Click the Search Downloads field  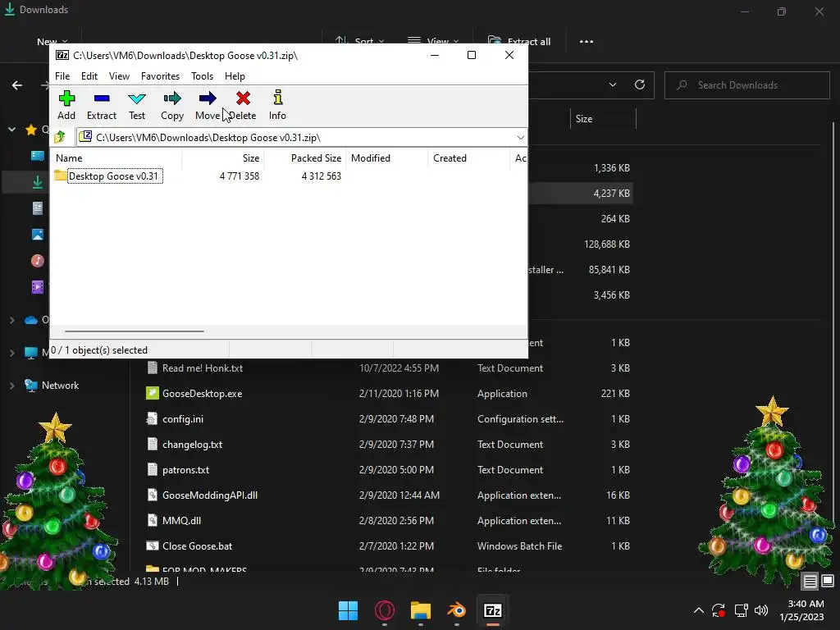click(746, 85)
